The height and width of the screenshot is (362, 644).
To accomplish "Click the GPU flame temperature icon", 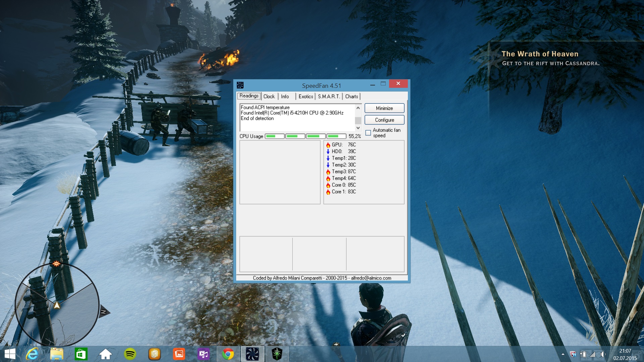I will pyautogui.click(x=328, y=145).
